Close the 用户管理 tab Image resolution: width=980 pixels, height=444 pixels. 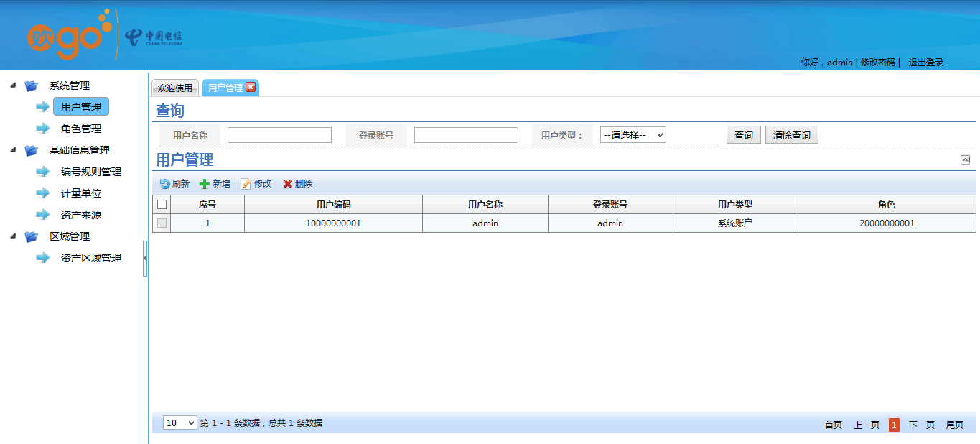coord(251,87)
